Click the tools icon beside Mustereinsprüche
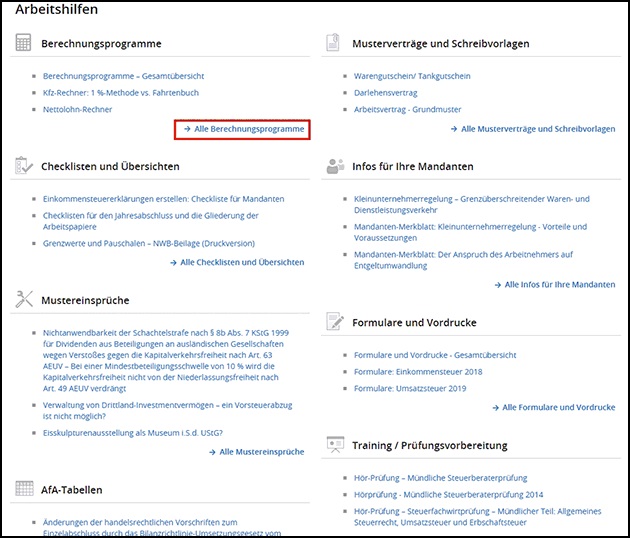630x538 pixels. coord(24,299)
